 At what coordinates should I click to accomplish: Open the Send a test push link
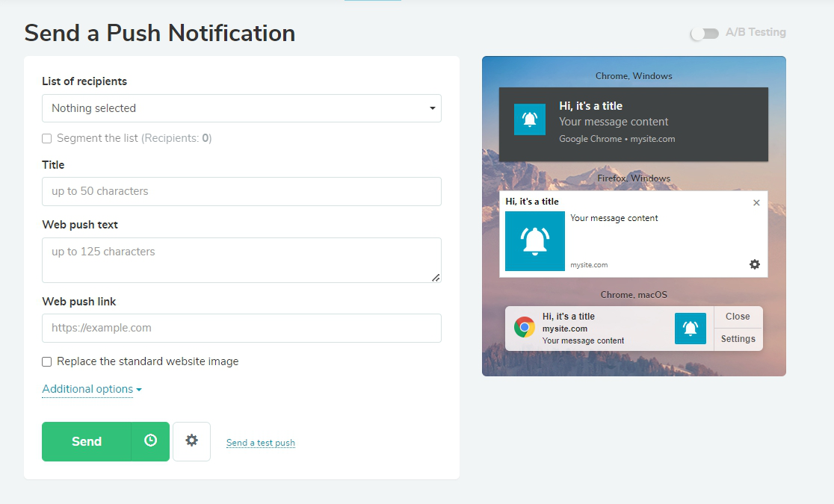(260, 443)
